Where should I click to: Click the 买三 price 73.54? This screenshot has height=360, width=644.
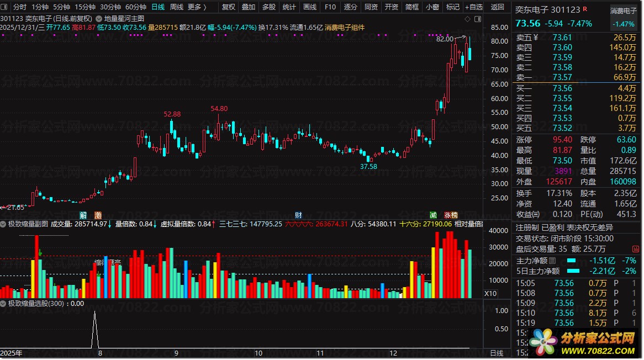(562, 108)
